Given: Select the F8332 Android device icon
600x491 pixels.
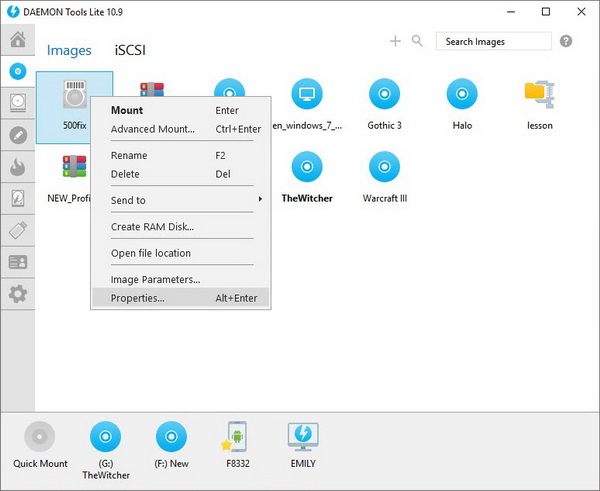Looking at the screenshot, I should tap(234, 437).
